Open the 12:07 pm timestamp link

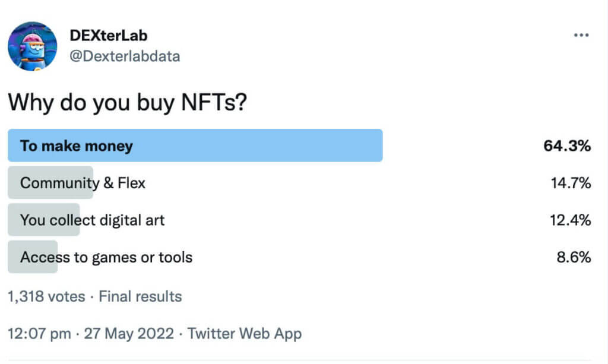[x=40, y=334]
